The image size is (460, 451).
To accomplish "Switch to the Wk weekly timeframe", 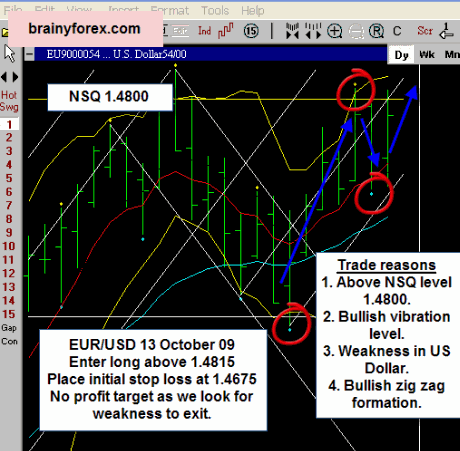I will click(427, 54).
